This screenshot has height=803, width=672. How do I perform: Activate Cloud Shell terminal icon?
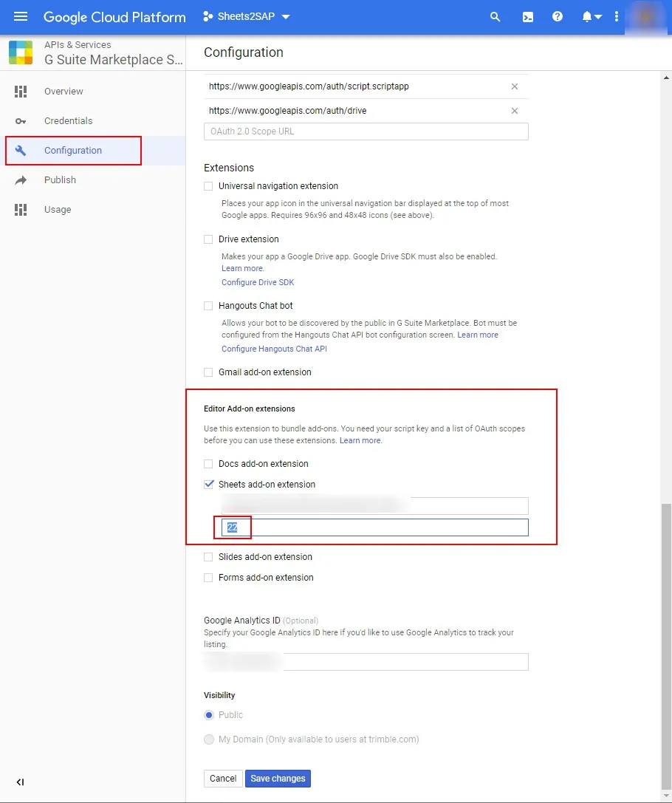point(528,17)
